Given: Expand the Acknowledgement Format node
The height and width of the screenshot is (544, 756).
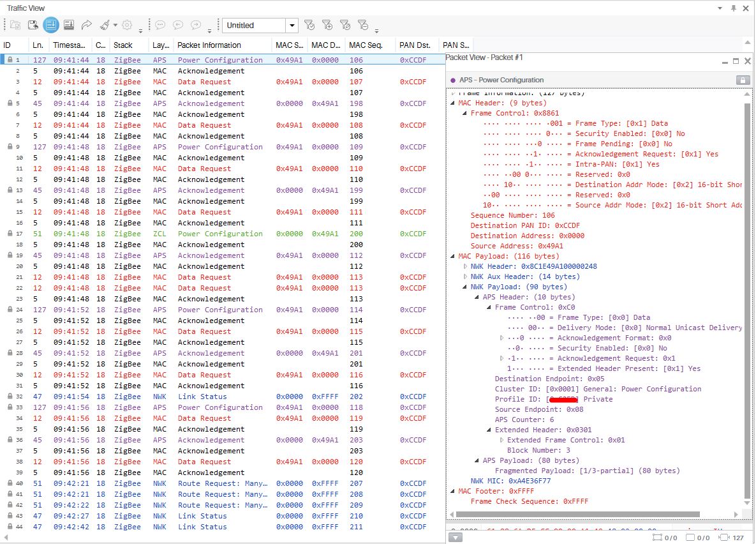Looking at the screenshot, I should (501, 338).
